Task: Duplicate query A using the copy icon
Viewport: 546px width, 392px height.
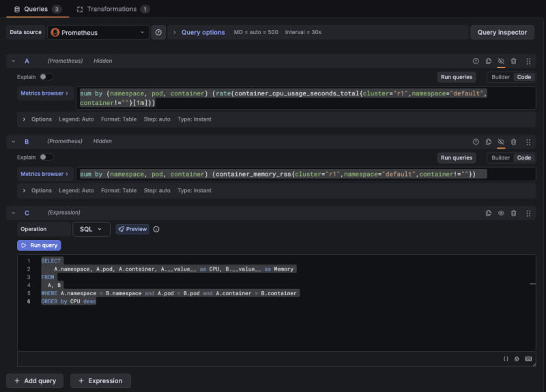Action: tap(488, 61)
